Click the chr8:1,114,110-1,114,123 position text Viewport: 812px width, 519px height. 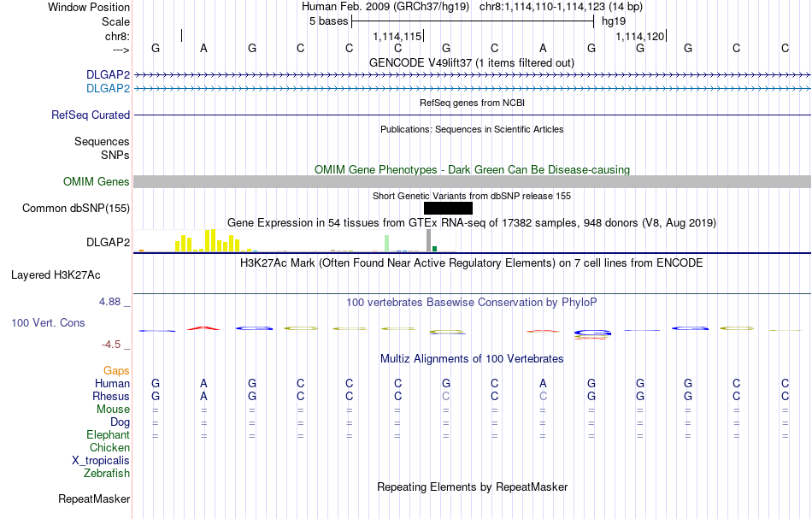click(x=562, y=7)
